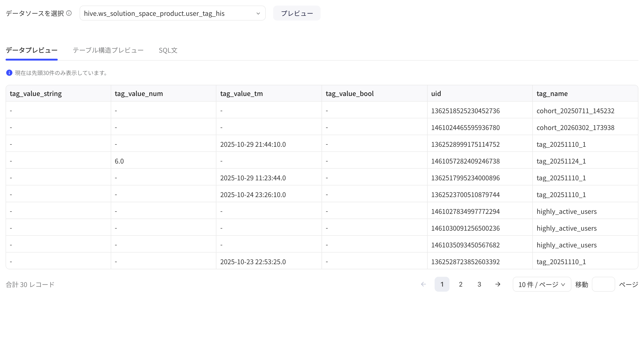Image resolution: width=644 pixels, height=342 pixels.
Task: Go to page 2
Action: pyautogui.click(x=461, y=284)
